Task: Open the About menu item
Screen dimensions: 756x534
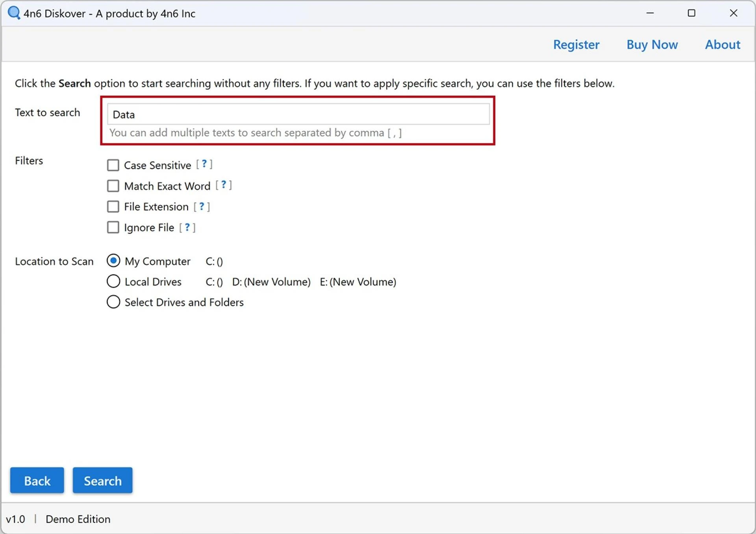Action: click(x=723, y=44)
